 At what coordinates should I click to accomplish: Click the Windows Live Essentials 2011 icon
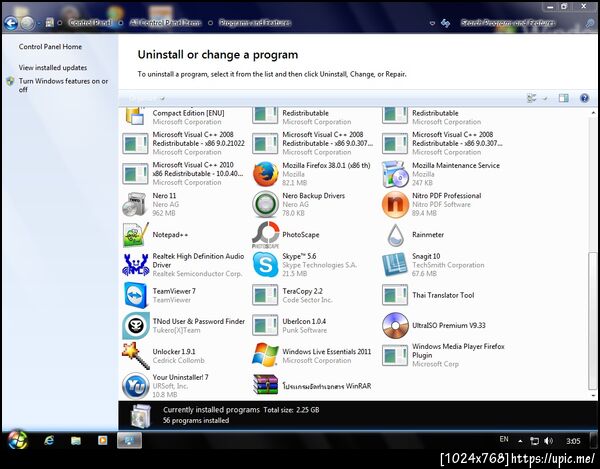[x=265, y=355]
